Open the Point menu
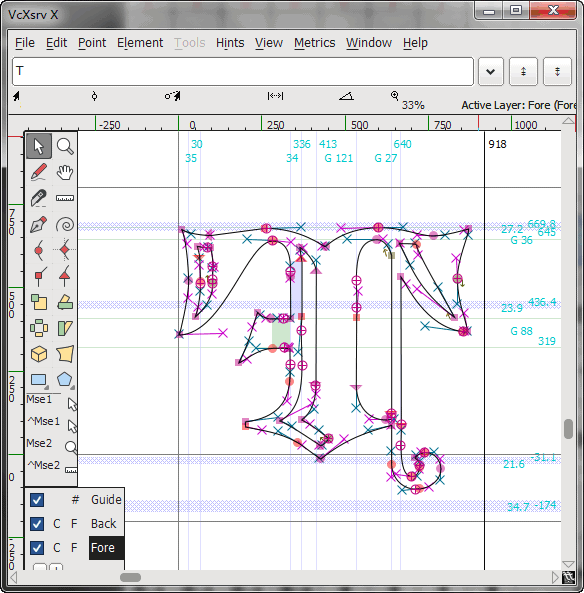The width and height of the screenshot is (584, 593). (92, 43)
